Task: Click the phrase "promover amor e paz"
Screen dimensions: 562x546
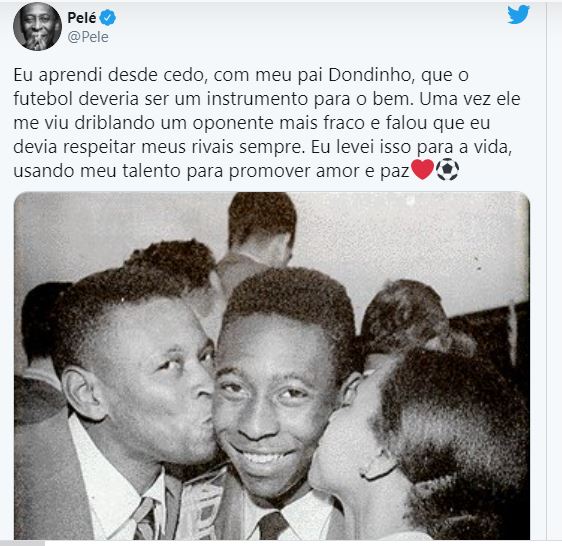Action: click(x=319, y=171)
